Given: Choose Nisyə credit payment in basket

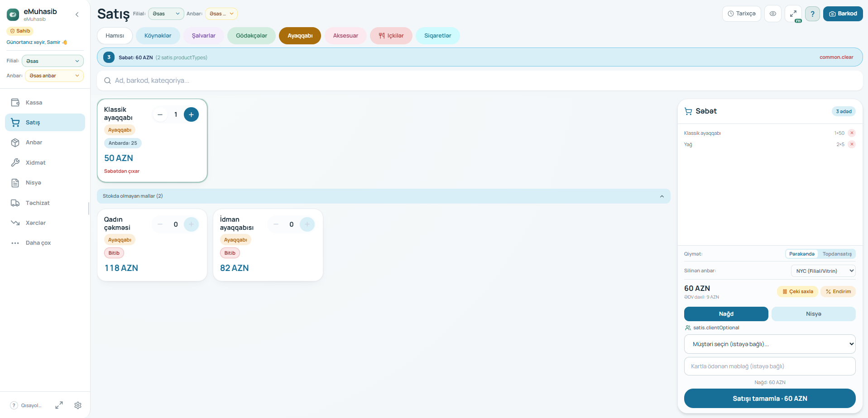Looking at the screenshot, I should click(813, 314).
